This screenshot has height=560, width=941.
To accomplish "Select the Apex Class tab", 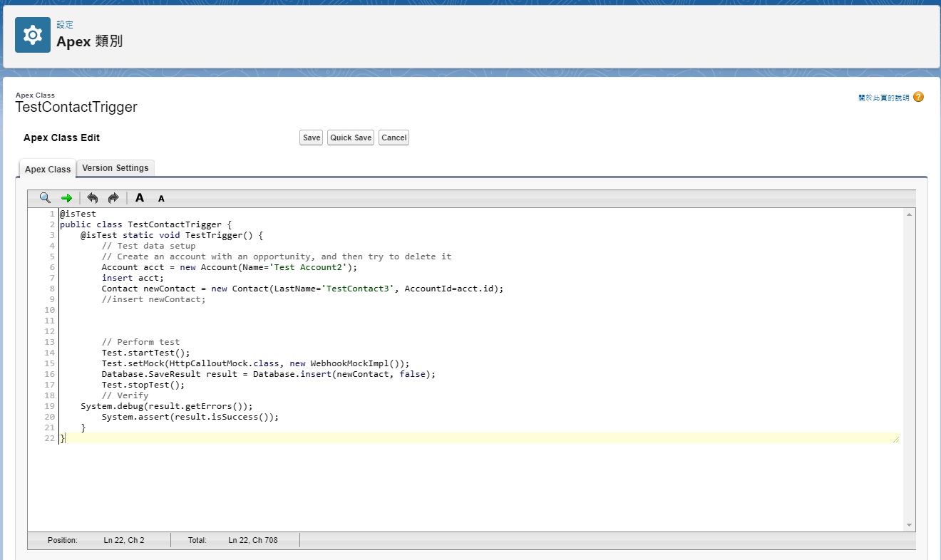I will (48, 169).
